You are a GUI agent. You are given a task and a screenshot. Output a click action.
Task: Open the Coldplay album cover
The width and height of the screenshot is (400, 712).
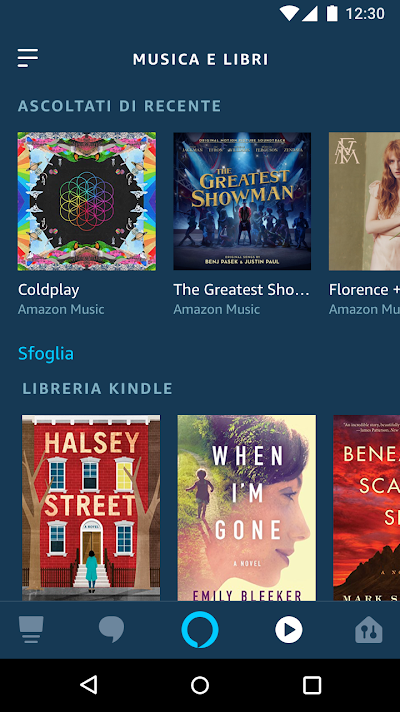(x=87, y=201)
